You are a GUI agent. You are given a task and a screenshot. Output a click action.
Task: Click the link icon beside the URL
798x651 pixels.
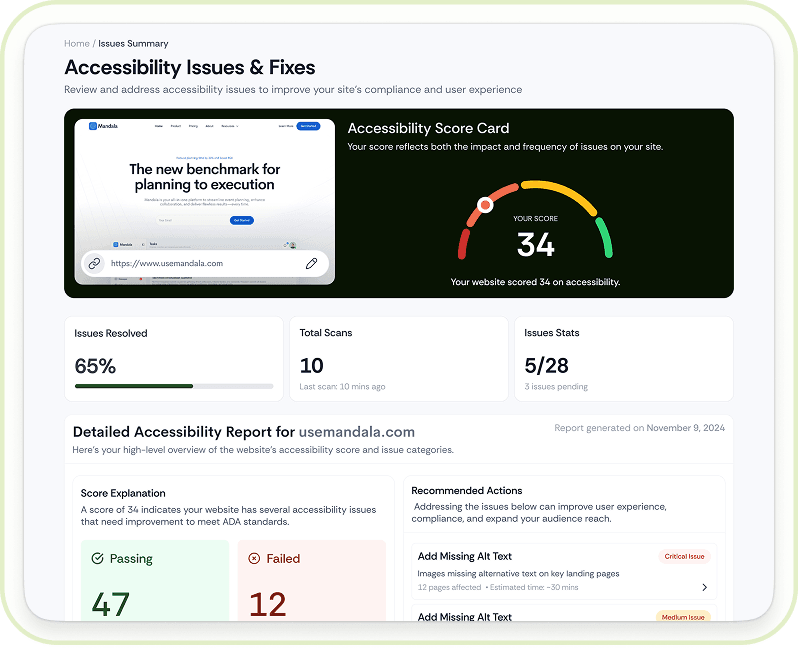(x=94, y=263)
